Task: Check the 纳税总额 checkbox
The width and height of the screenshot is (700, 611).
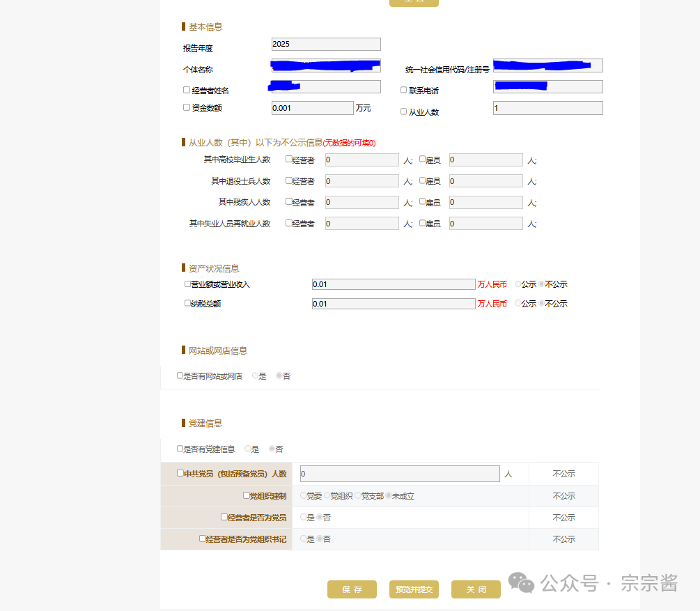Action: [187, 303]
